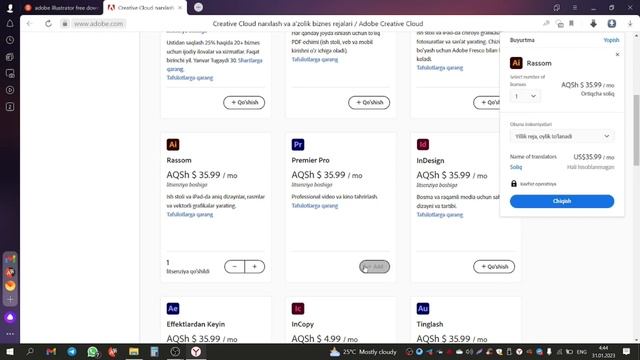Open Yandex Browser taskbar icon

(x=196, y=351)
